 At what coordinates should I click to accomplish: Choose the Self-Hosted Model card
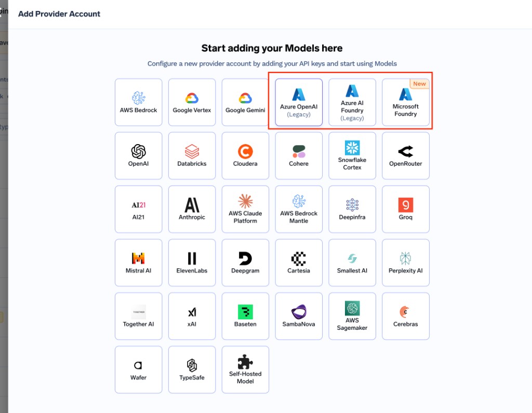point(245,369)
